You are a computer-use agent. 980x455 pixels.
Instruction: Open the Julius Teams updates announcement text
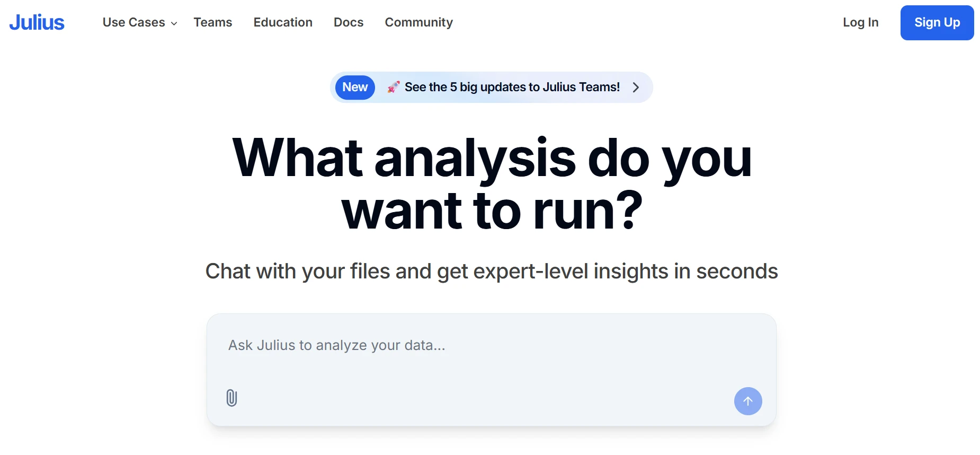pos(512,87)
